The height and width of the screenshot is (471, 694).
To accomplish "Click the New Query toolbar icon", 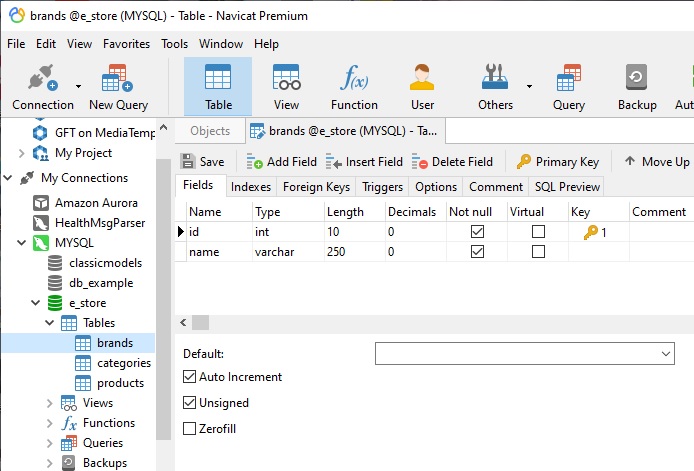I will 118,87.
